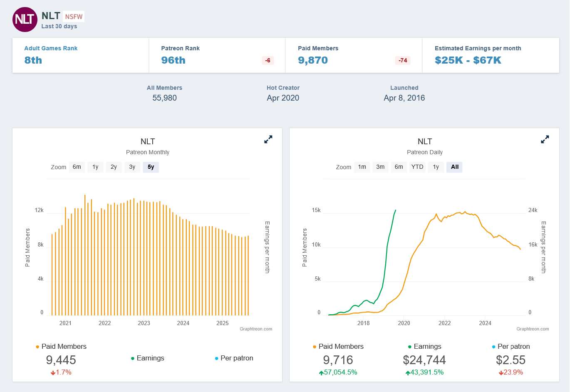
Task: Choose YTD zoom on Daily chart
Action: [417, 167]
